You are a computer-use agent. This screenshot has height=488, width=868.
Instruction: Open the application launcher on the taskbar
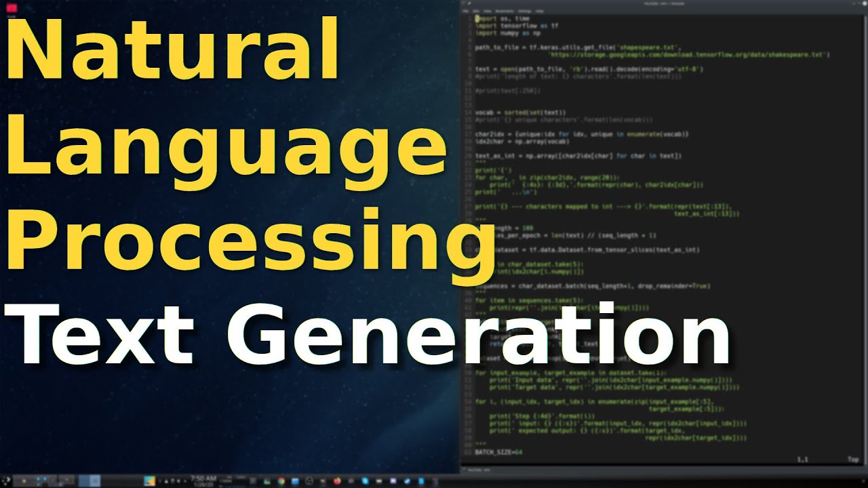point(7,481)
